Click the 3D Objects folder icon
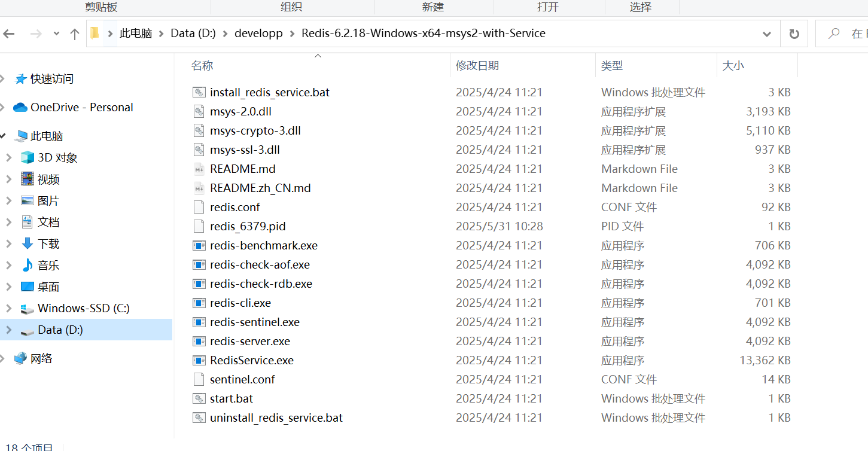 pyautogui.click(x=28, y=157)
